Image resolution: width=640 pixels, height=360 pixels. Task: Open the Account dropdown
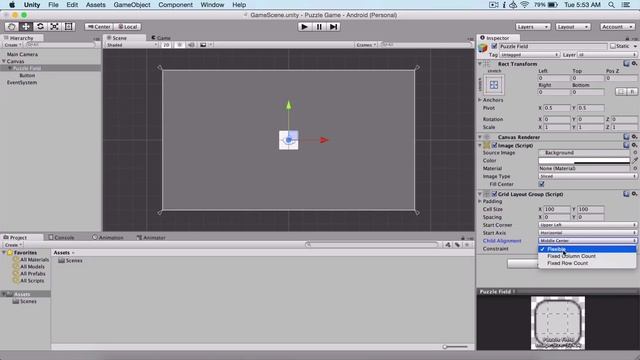[617, 27]
